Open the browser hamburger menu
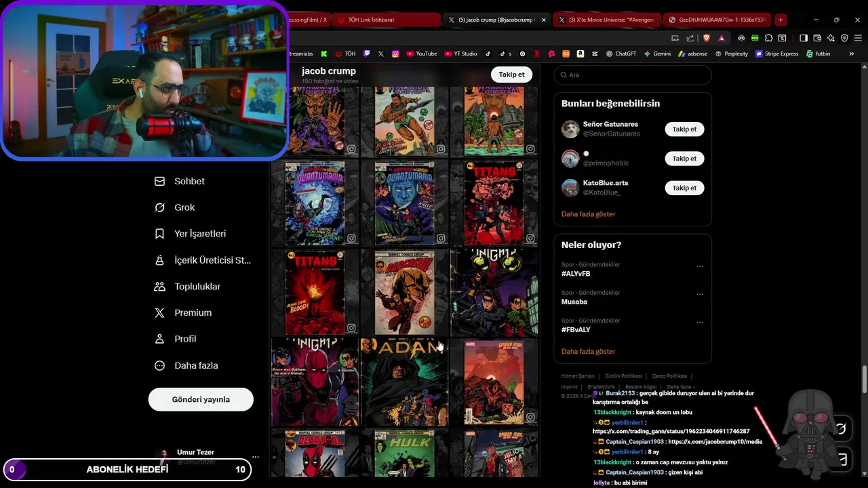 (858, 38)
